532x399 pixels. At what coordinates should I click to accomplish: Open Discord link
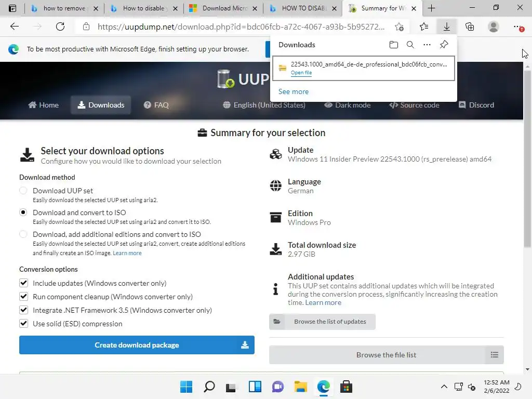476,105
